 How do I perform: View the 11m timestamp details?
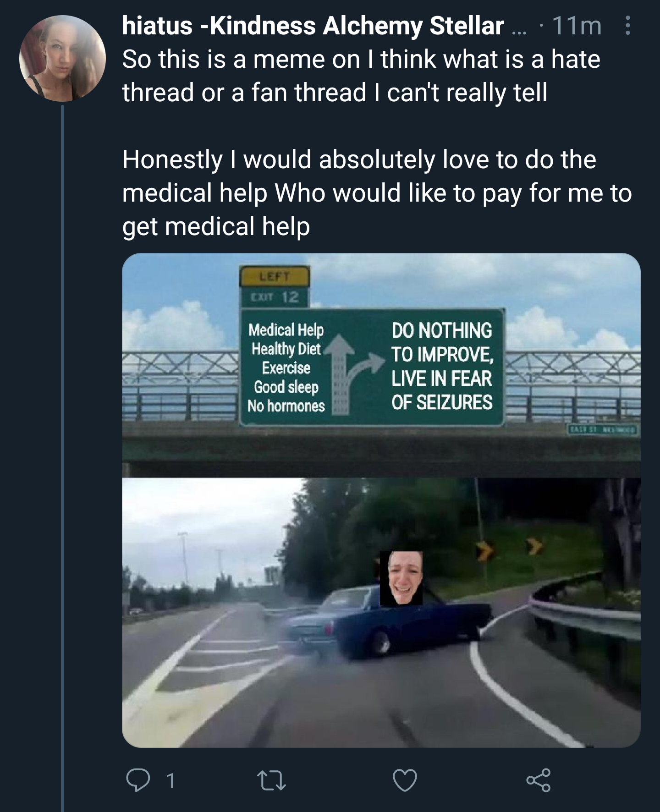coord(577,26)
